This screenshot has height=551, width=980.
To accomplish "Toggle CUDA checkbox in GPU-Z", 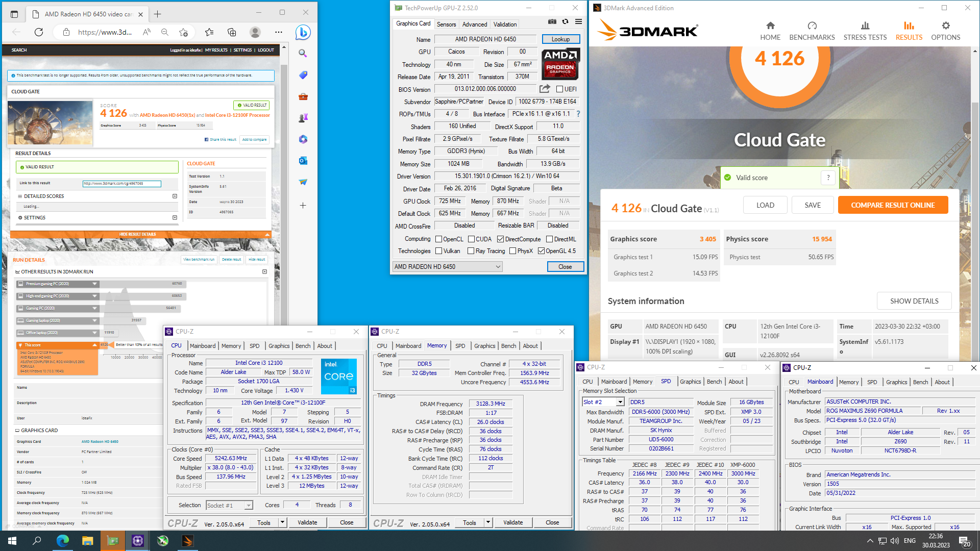I will (471, 239).
